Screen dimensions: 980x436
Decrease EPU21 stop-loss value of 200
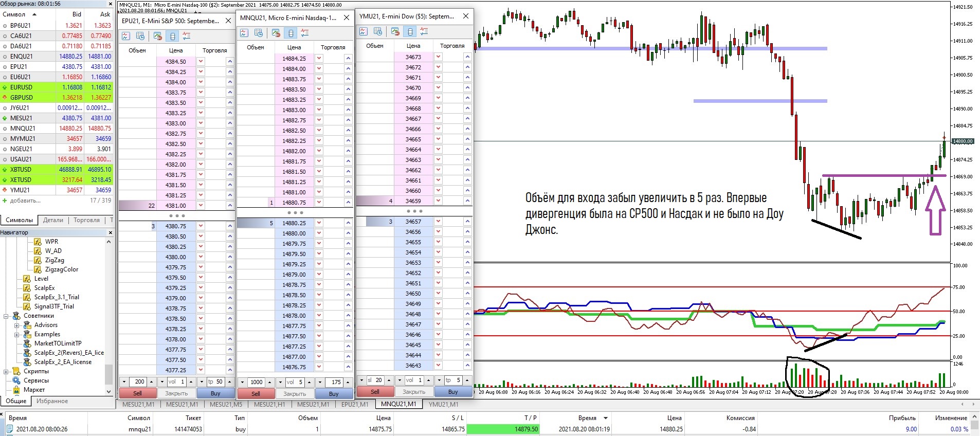pyautogui.click(x=124, y=382)
